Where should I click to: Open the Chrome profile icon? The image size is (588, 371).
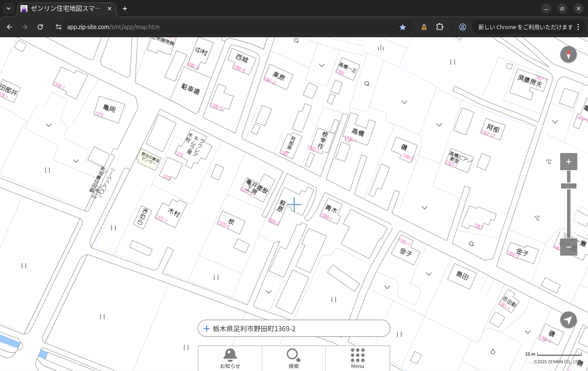coord(463,27)
